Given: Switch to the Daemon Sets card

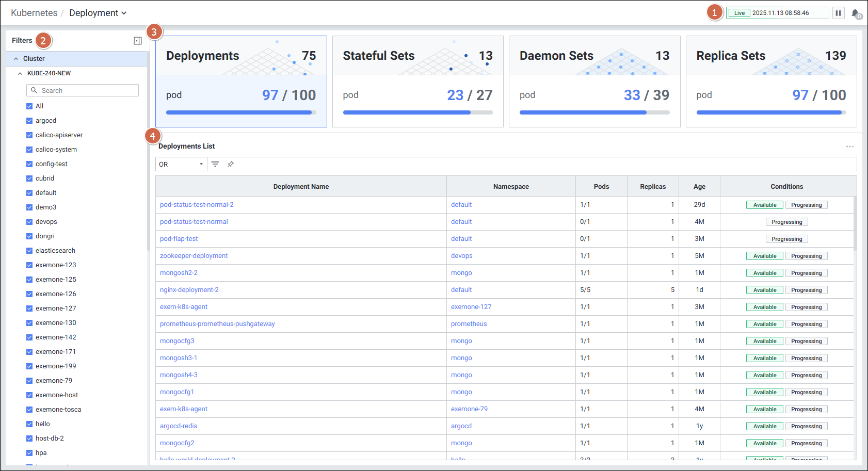Looking at the screenshot, I should 594,81.
